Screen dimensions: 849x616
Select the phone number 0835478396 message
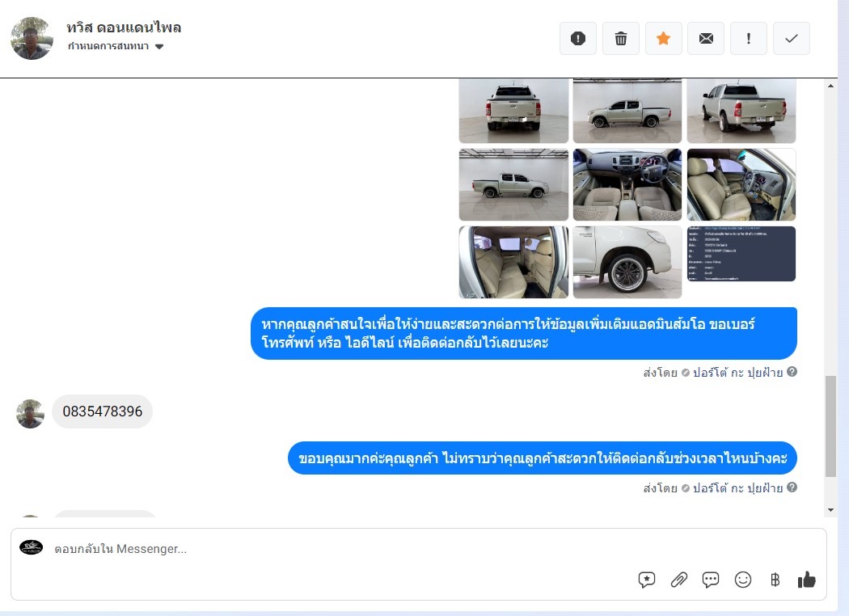point(103,411)
